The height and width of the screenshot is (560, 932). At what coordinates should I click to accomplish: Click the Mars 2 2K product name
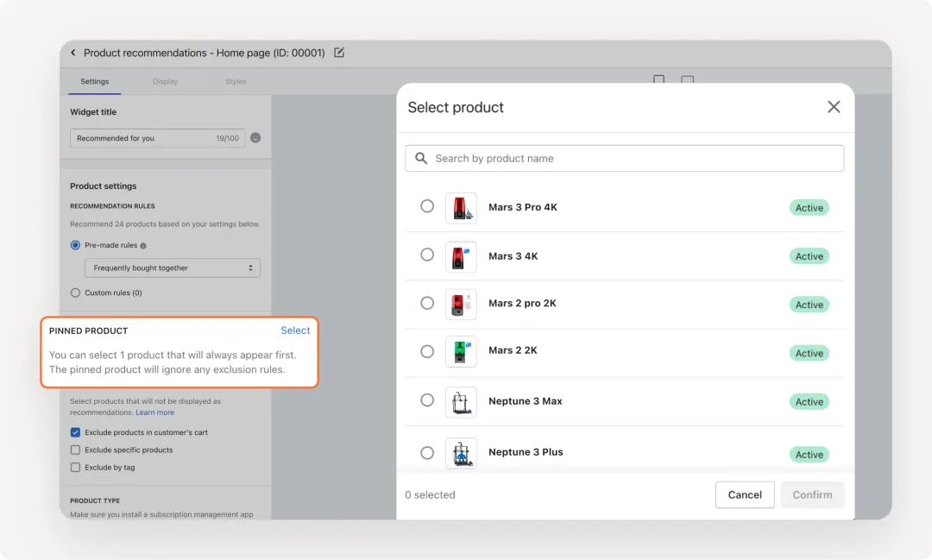513,350
